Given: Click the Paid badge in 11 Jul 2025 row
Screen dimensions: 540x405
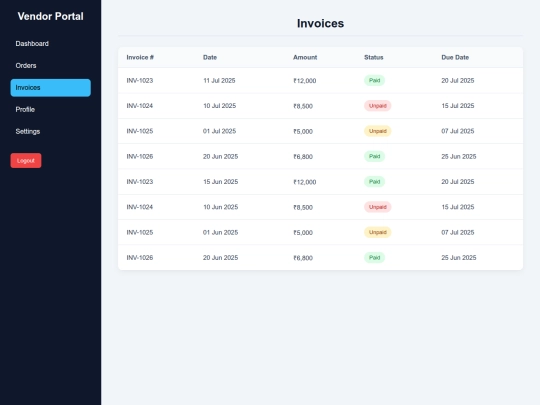Looking at the screenshot, I should tap(374, 81).
